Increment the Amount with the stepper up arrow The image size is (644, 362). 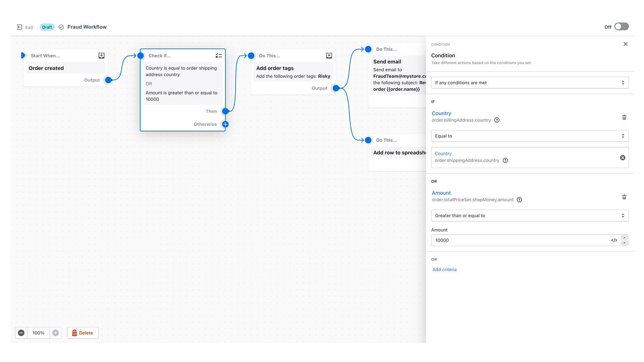click(x=625, y=238)
